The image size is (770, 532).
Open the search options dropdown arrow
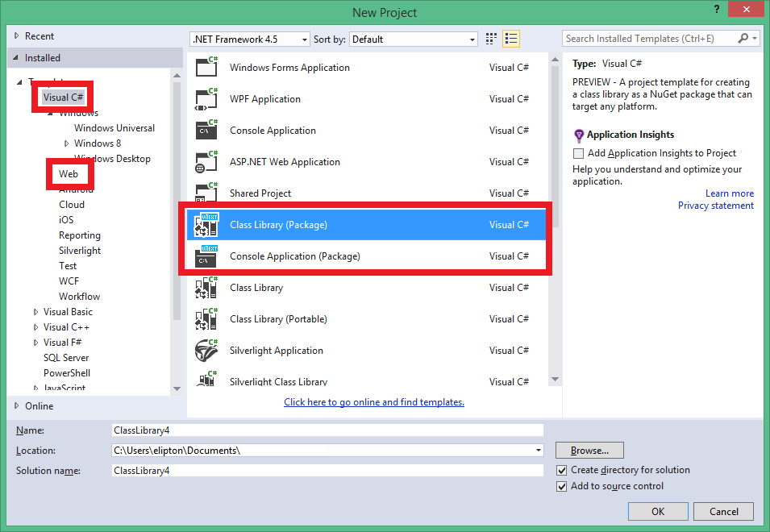point(755,38)
